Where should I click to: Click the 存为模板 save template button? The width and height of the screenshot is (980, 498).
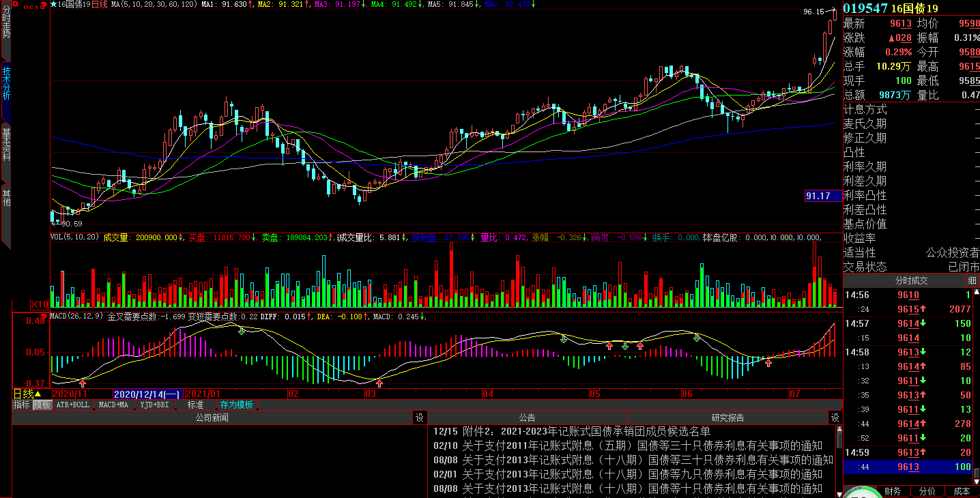[x=236, y=405]
